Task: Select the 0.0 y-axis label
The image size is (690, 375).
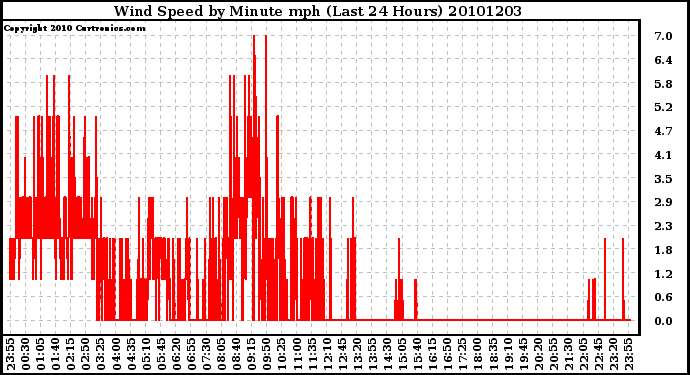Action: coord(663,321)
